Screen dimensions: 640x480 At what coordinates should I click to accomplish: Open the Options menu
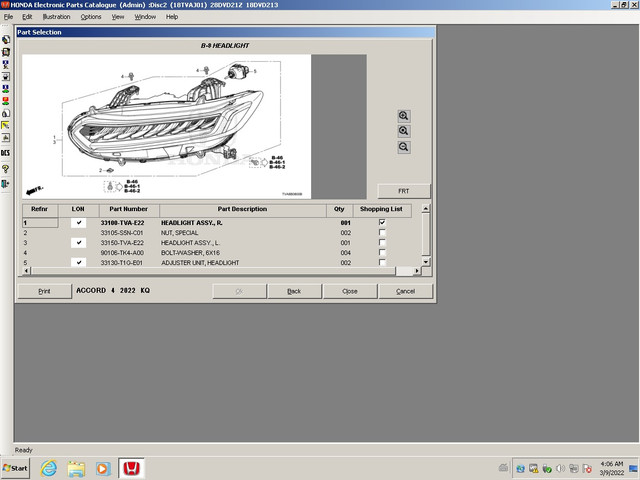click(91, 17)
